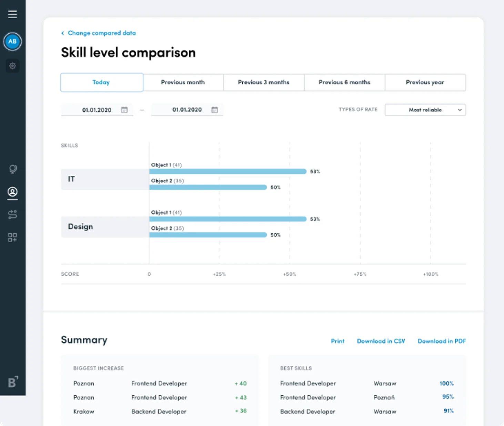Select the IT skill row label

coord(105,179)
